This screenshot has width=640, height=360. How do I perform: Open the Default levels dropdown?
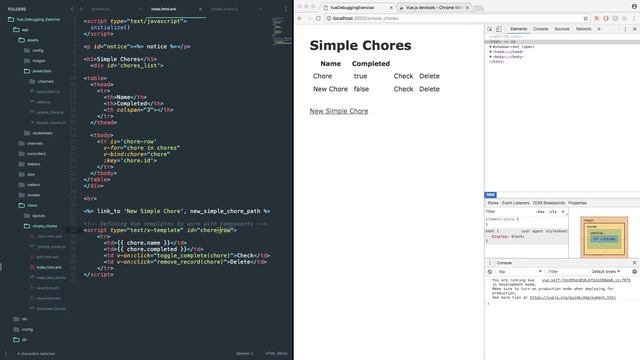click(x=606, y=271)
